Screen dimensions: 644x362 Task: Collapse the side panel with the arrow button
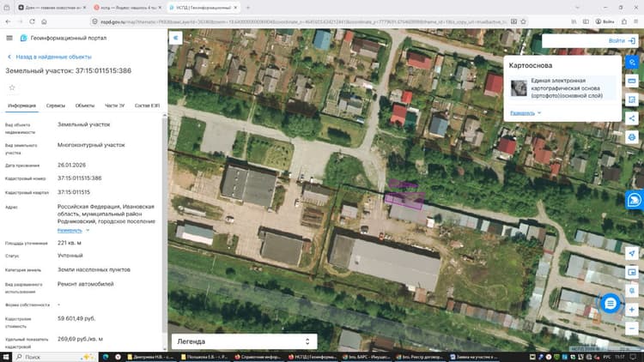click(x=176, y=38)
